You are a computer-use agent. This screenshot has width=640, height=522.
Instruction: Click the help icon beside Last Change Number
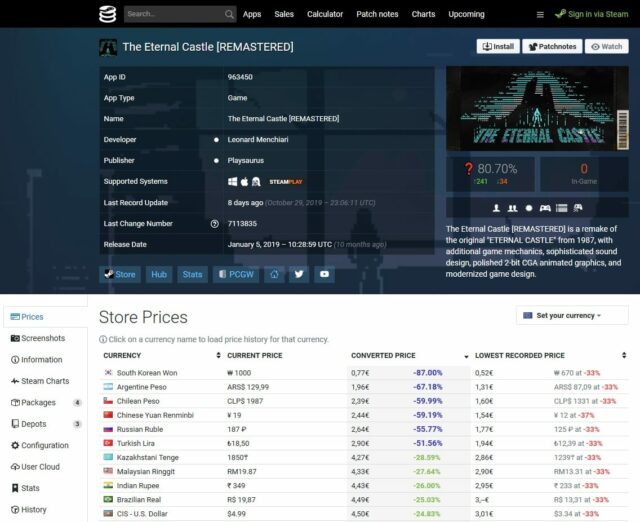coord(215,224)
